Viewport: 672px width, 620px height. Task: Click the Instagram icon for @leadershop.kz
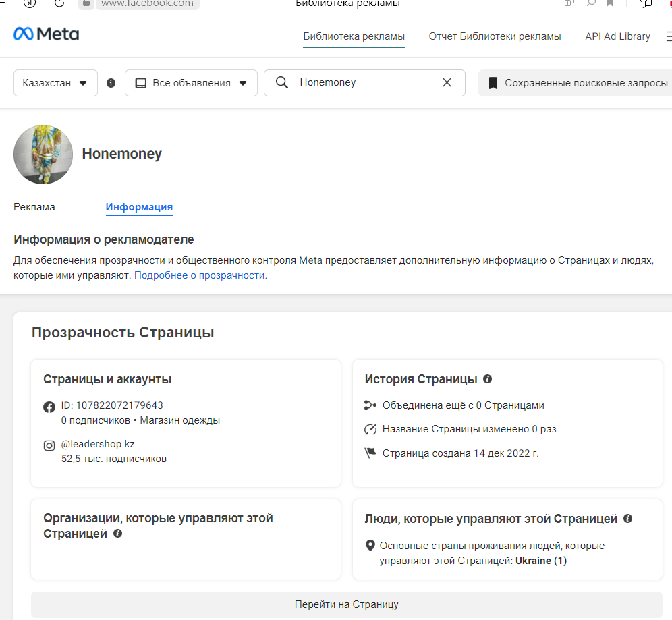tap(49, 445)
